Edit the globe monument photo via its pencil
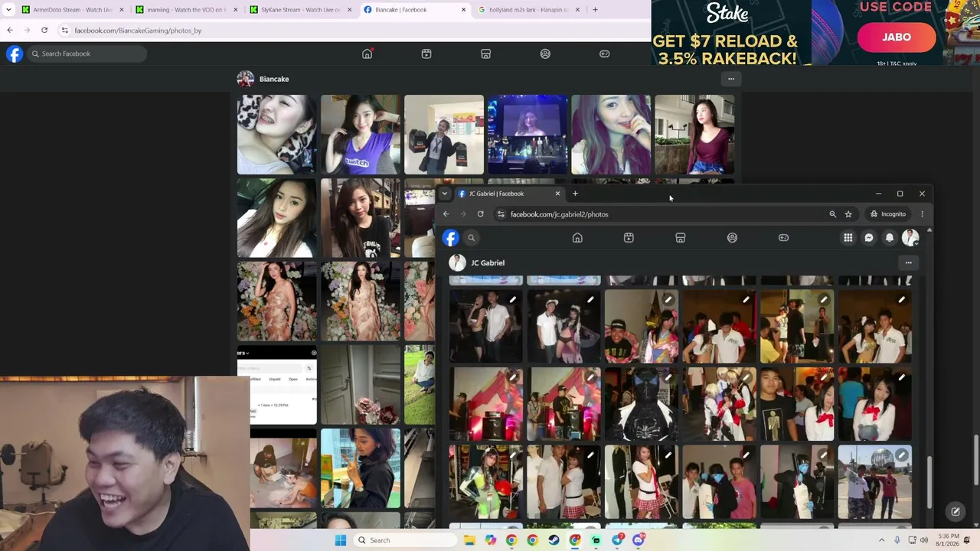Image resolution: width=980 pixels, height=551 pixels. coord(901,455)
